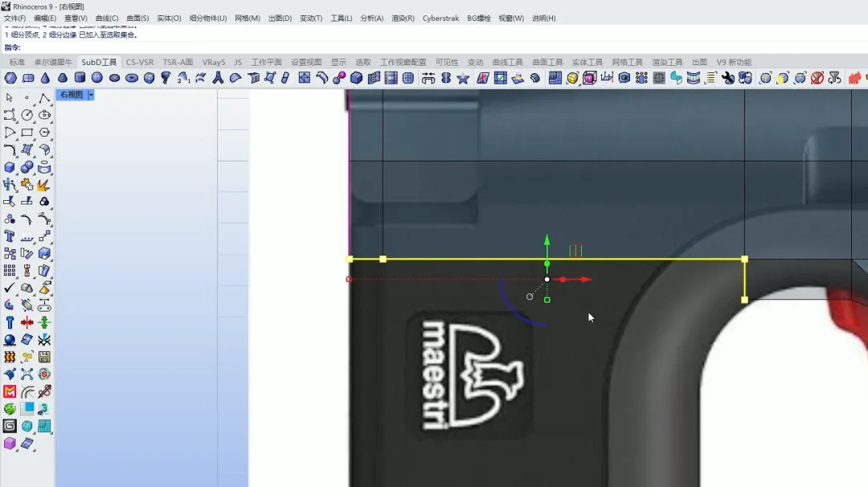Open the 曲线(C) menu

tap(107, 18)
